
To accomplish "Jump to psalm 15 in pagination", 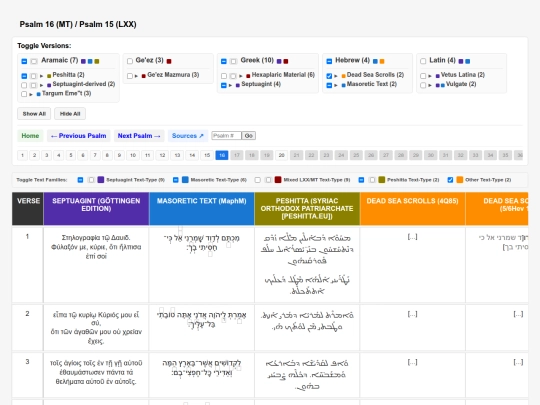I will (x=207, y=155).
